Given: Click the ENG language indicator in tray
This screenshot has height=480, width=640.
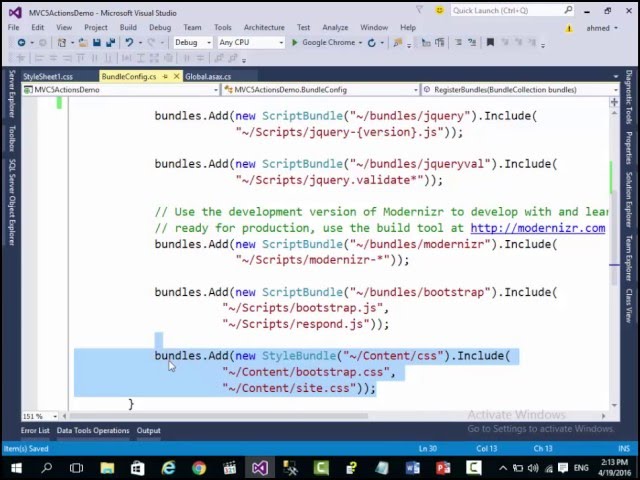Looking at the screenshot, I should 581,468.
